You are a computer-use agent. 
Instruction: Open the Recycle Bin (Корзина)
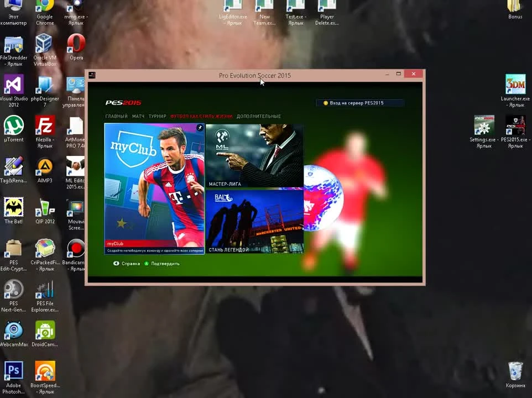[515, 374]
